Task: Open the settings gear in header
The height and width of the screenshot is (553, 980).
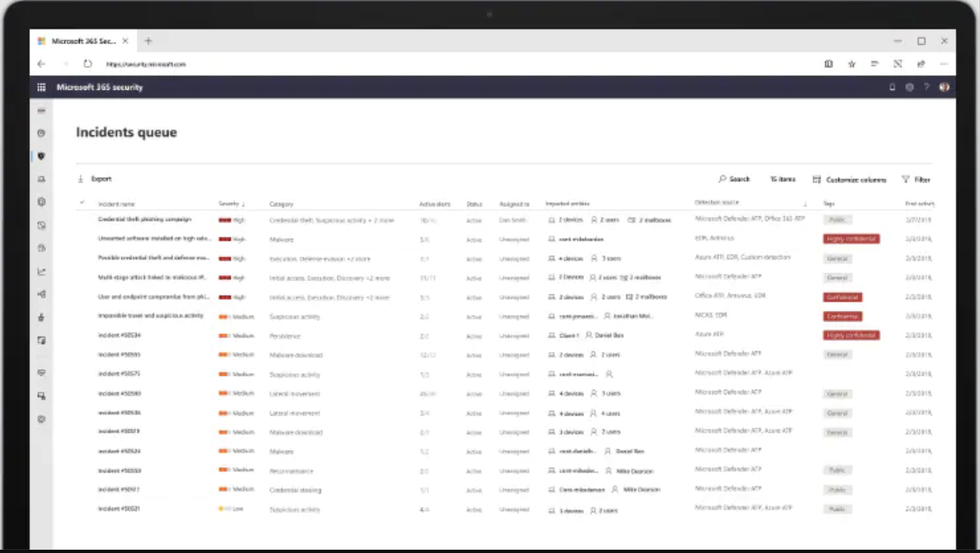Action: coord(909,87)
